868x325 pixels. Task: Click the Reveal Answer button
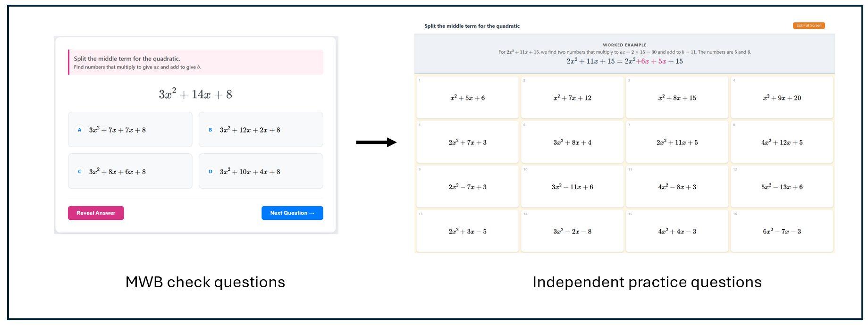(96, 213)
